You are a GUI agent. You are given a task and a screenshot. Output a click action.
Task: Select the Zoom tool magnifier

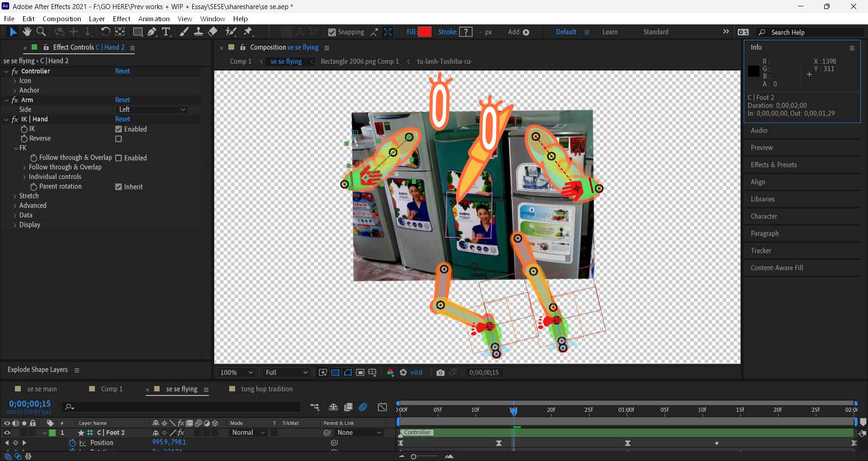41,32
